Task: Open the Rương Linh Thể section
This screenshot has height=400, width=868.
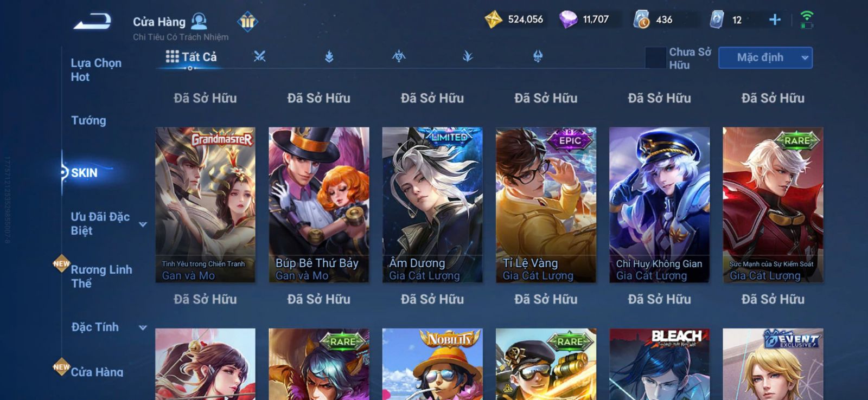Action: (101, 276)
